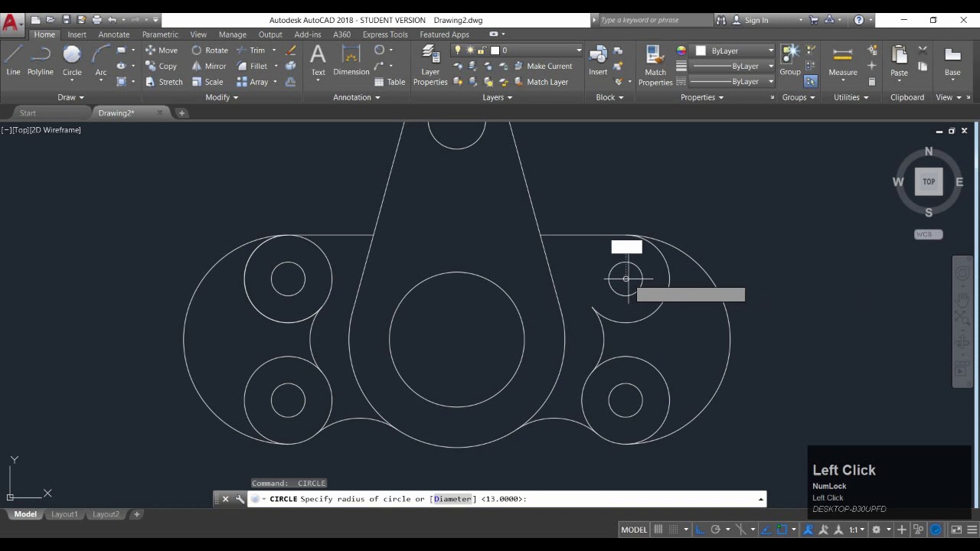
Task: Expand the Modify panel
Action: 222,97
